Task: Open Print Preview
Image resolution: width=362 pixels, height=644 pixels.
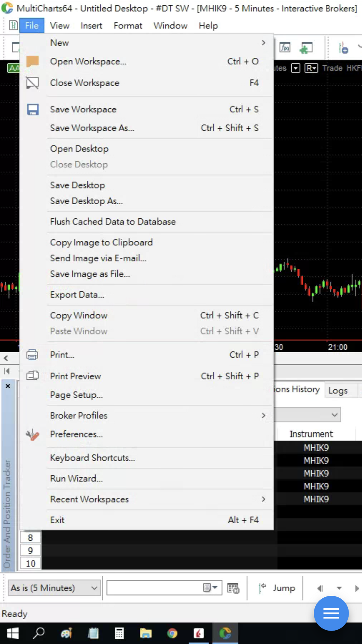Action: coord(147,376)
